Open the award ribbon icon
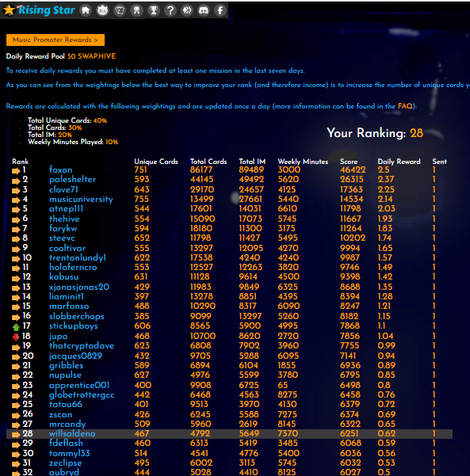The width and height of the screenshot is (470, 476). (136, 10)
